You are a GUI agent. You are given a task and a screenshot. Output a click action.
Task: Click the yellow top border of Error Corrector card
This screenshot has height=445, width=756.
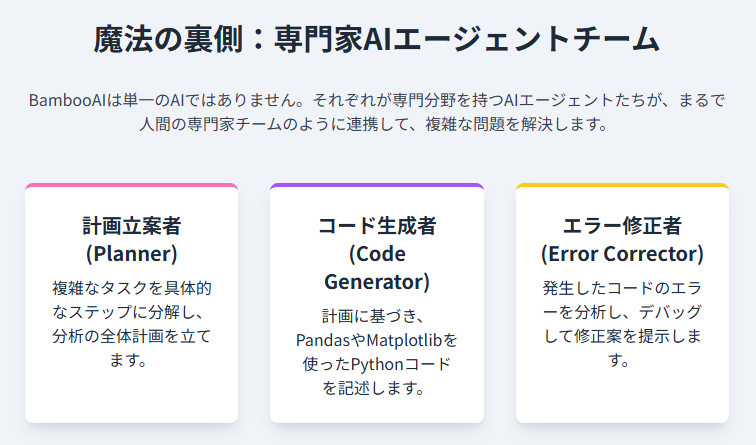click(x=622, y=186)
